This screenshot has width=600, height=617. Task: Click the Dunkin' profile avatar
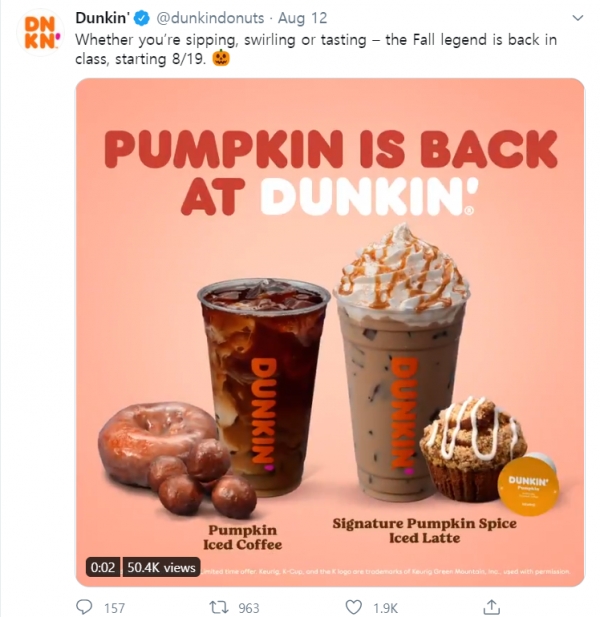40,32
